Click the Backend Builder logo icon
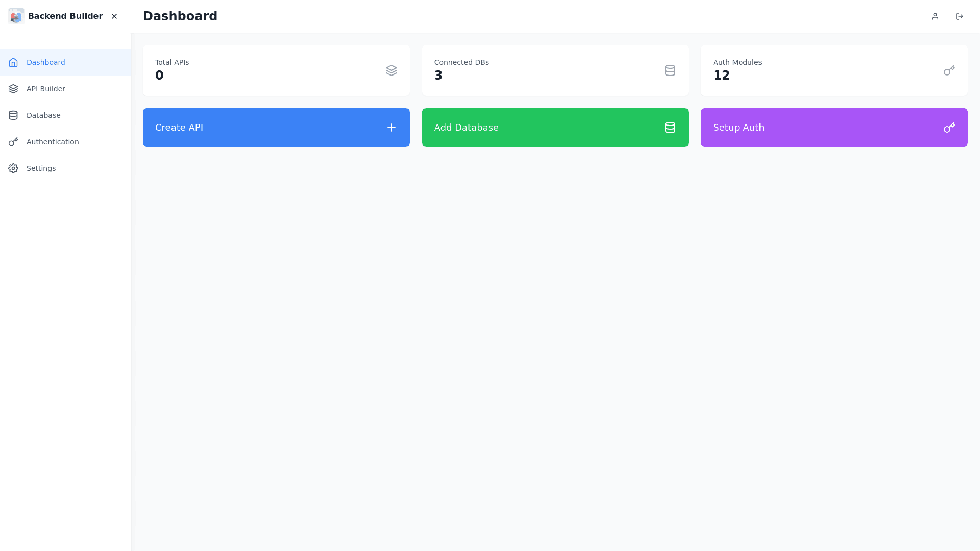This screenshot has width=980, height=551. point(16,16)
